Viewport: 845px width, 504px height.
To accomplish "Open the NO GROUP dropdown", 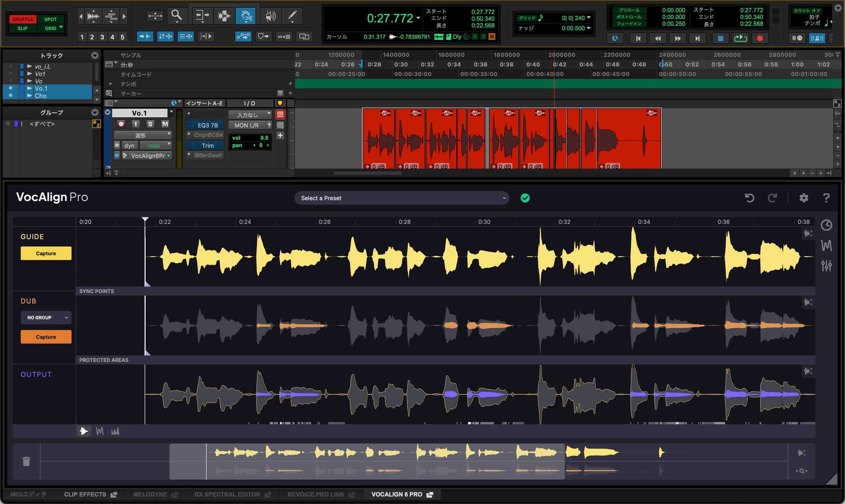I will coord(46,318).
